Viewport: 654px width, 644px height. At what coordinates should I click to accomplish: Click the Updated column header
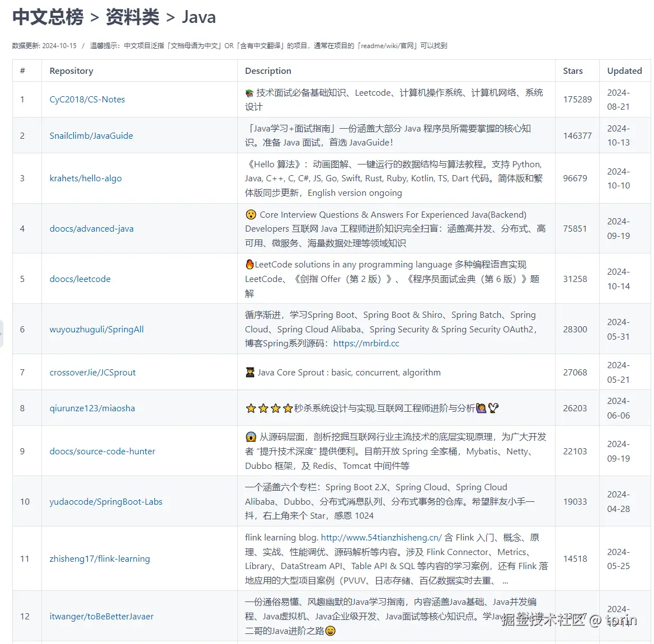point(624,70)
